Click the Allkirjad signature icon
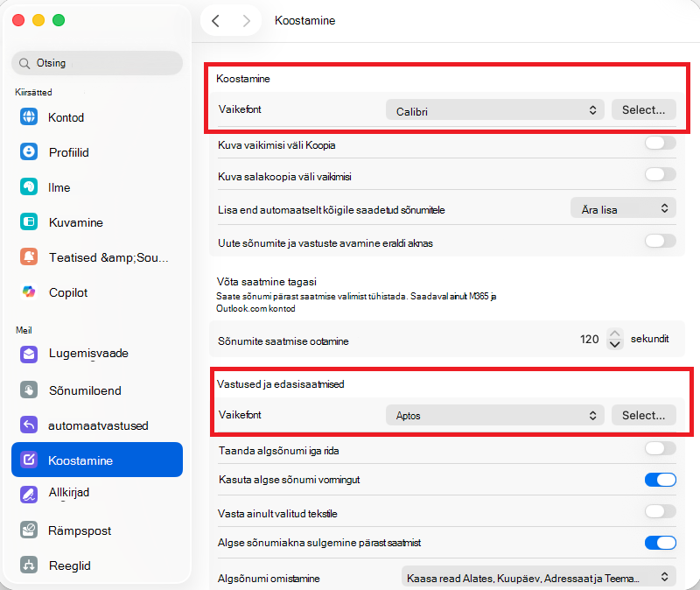This screenshot has width=700, height=590. click(29, 495)
